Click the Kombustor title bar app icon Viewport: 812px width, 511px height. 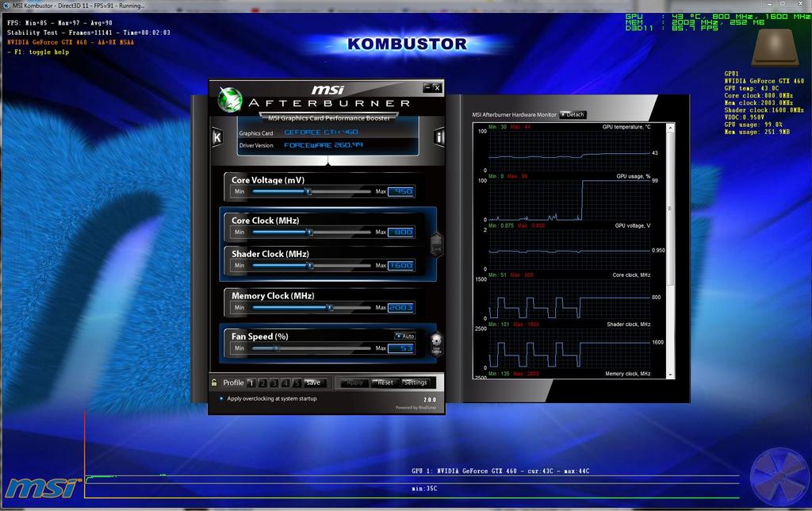click(x=6, y=6)
